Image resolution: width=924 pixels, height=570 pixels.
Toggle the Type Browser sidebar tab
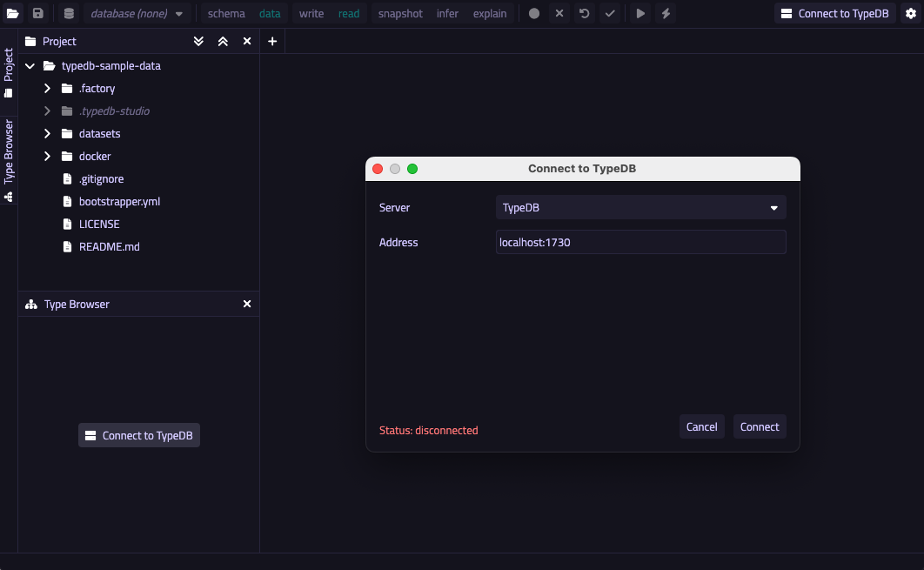pyautogui.click(x=8, y=160)
